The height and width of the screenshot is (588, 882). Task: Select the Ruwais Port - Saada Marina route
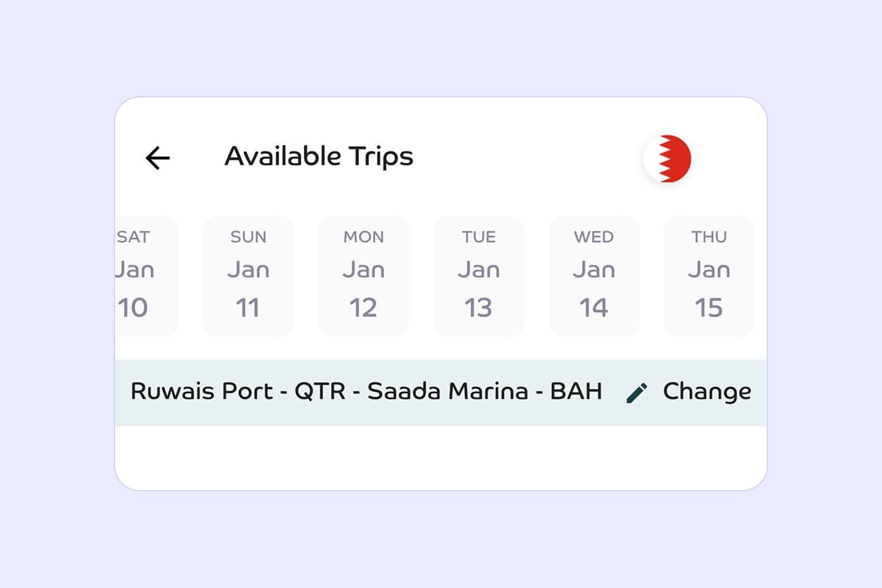[367, 391]
